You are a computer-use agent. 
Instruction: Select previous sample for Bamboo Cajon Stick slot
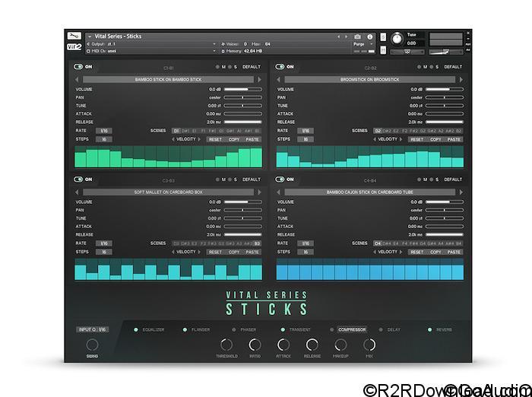pyautogui.click(x=279, y=192)
